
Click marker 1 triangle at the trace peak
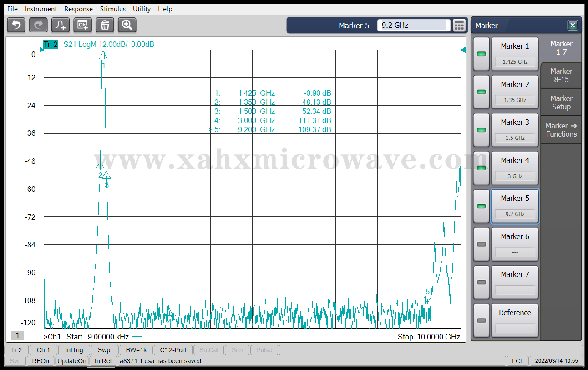pyautogui.click(x=104, y=55)
